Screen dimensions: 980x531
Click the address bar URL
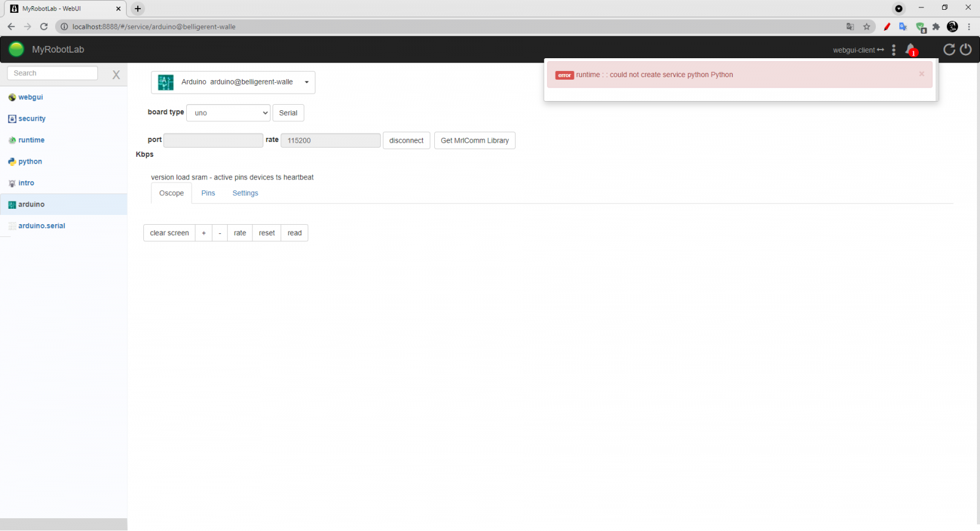pos(154,27)
